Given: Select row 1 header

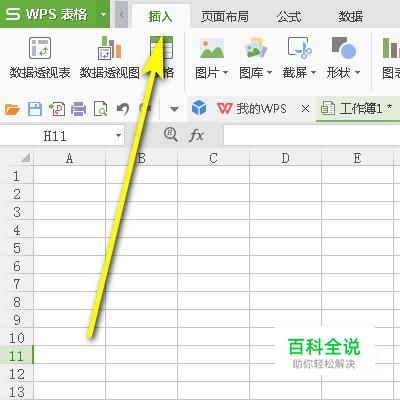Looking at the screenshot, I should pyautogui.click(x=16, y=176).
